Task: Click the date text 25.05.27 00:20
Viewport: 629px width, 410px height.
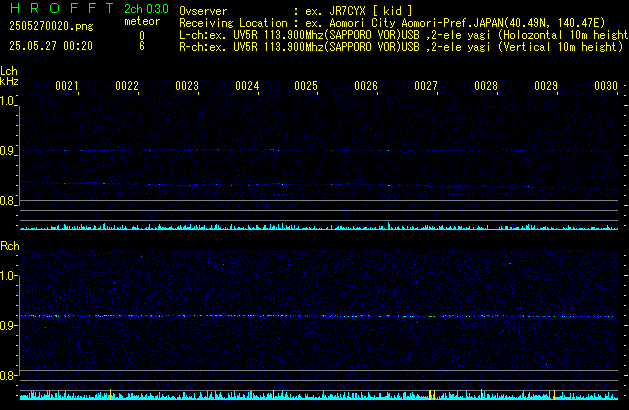Action: [51, 46]
